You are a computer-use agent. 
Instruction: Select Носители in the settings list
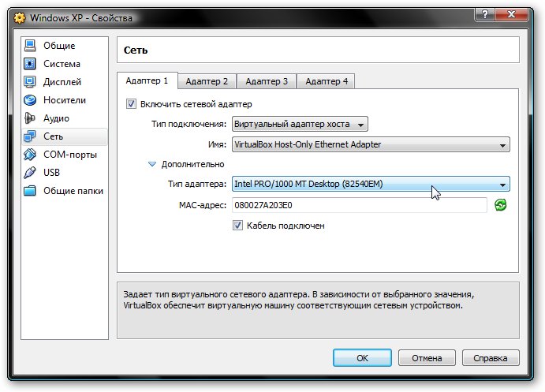click(x=65, y=100)
